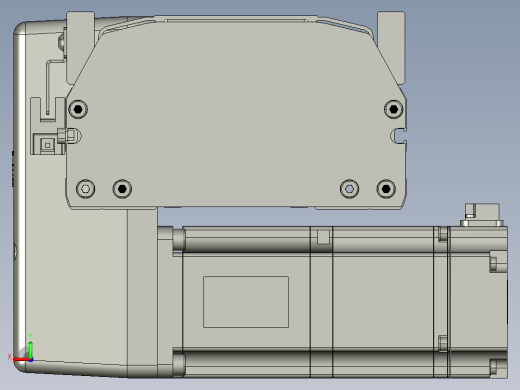Click the green Y axis of the triad

coord(30,350)
